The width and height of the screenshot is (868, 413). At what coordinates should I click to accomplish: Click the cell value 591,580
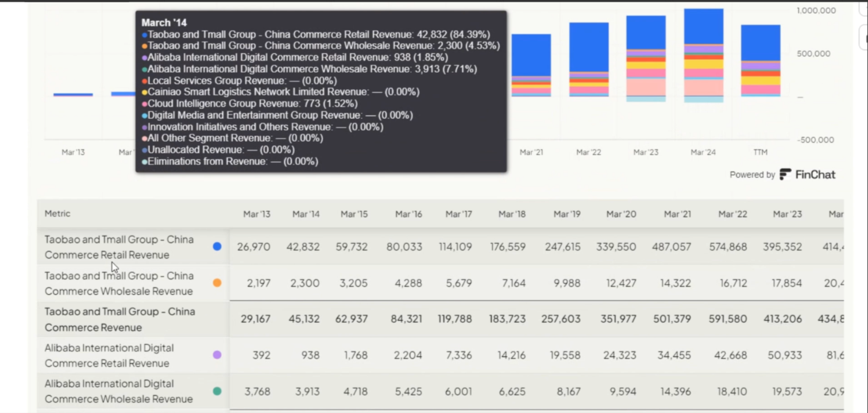(727, 319)
